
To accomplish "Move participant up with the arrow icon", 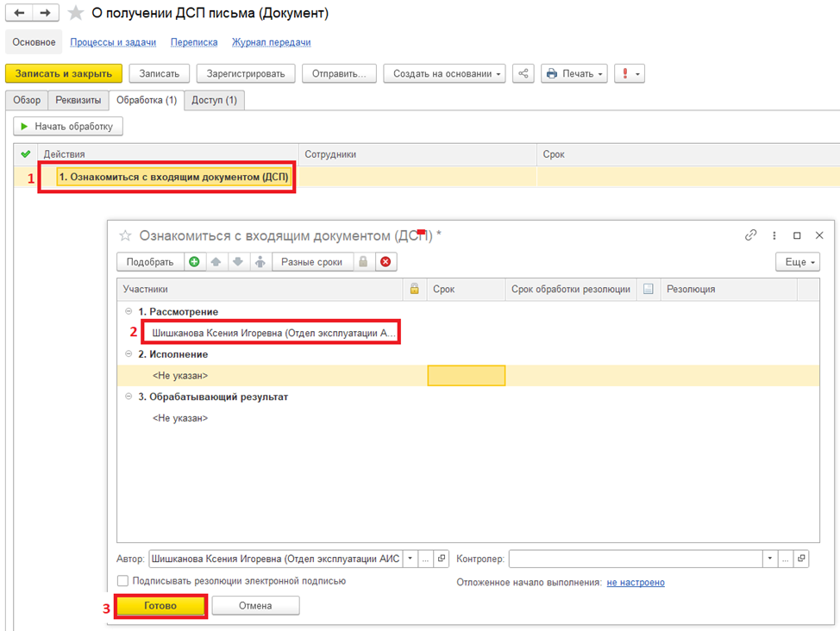I will pos(216,262).
